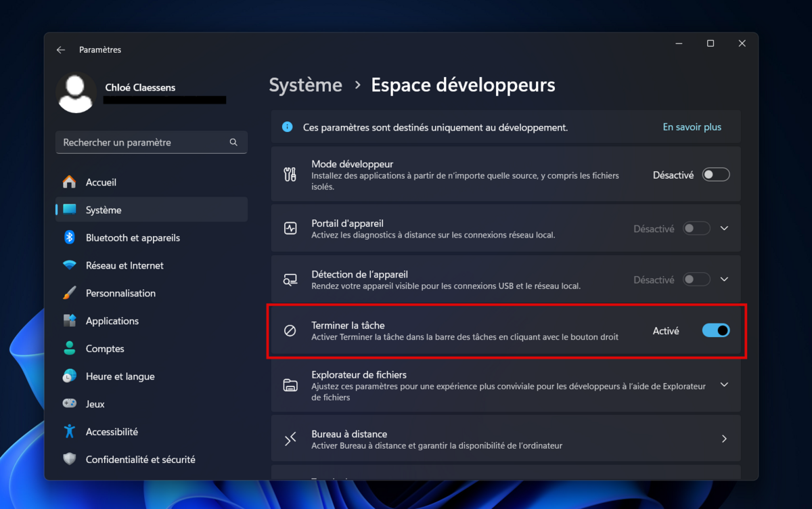812x509 pixels.
Task: Click the Désactivé label beside Mode développeur
Action: point(673,175)
